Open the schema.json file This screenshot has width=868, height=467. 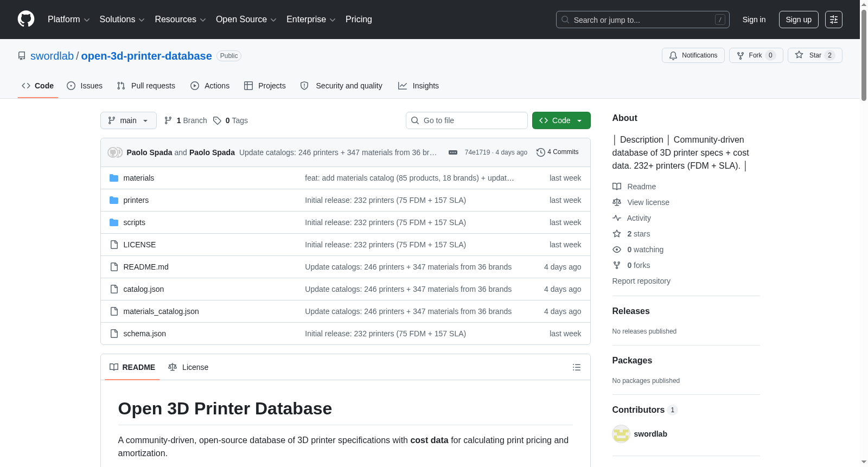[144, 334]
